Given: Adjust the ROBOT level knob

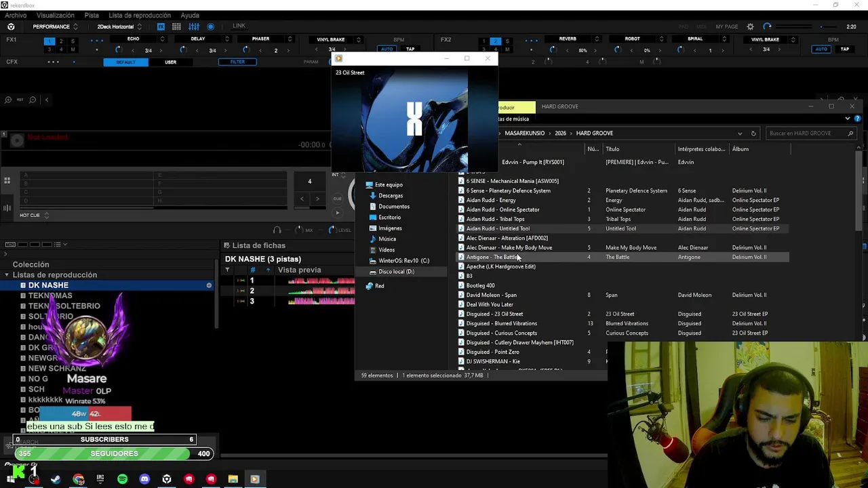Looking at the screenshot, I should pos(617,49).
